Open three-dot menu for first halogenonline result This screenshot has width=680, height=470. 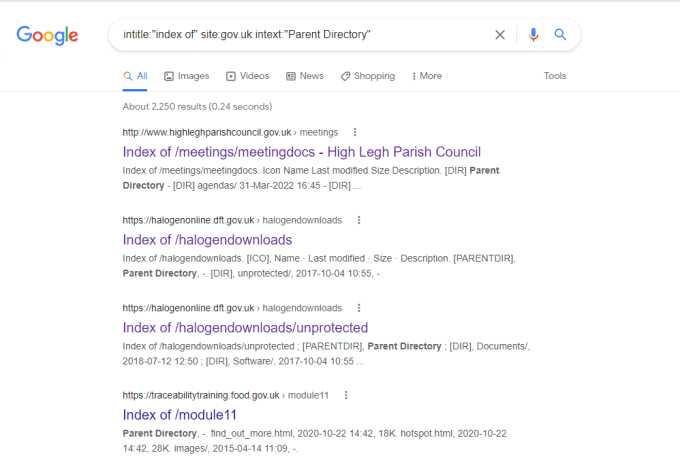click(x=359, y=220)
